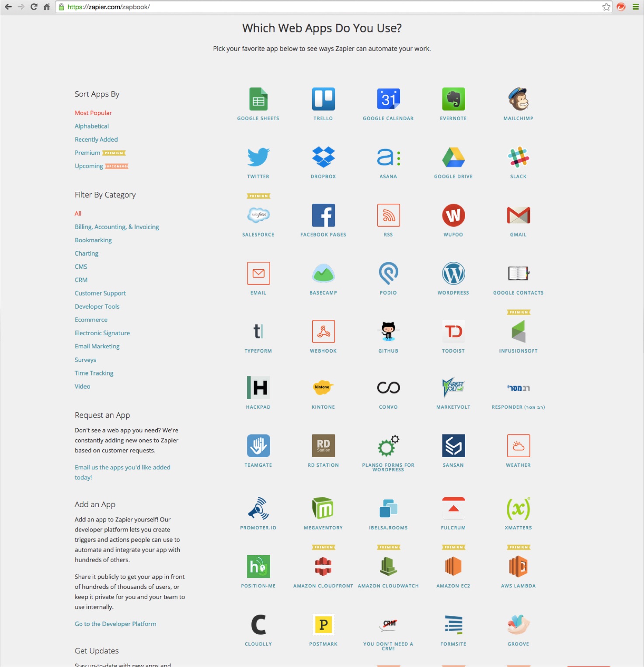Sort apps Alphabetical
The width and height of the screenshot is (644, 667).
(92, 126)
